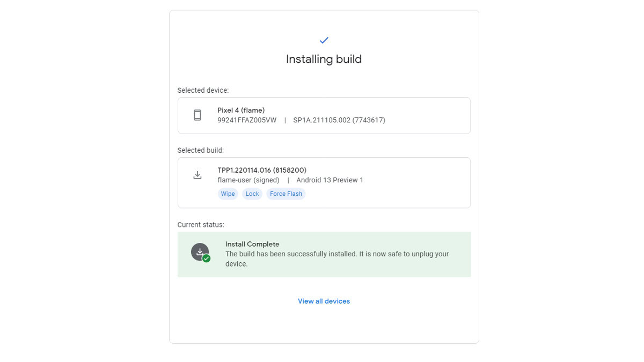Click the Selected build label

pyautogui.click(x=201, y=151)
